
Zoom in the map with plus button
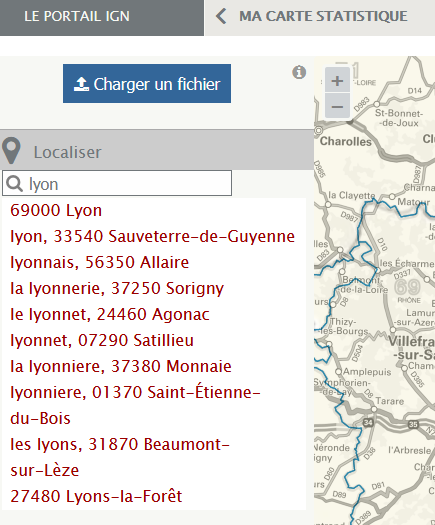click(337, 81)
